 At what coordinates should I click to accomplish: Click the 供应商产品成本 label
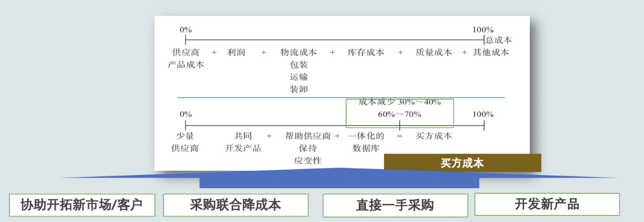[x=186, y=58]
